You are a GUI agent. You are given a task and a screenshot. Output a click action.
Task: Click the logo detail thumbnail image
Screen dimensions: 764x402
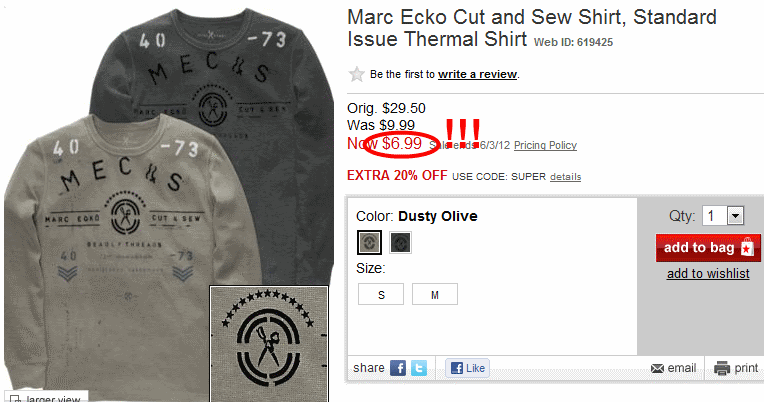pyautogui.click(x=269, y=344)
